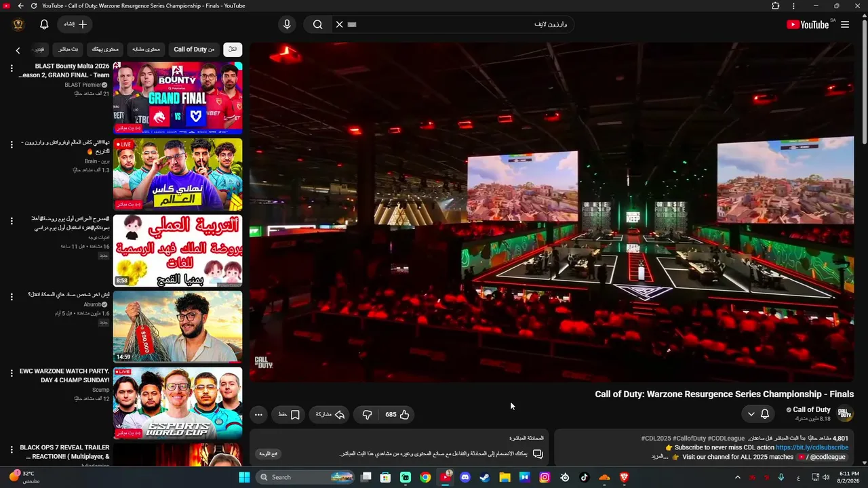Open options for the Black Ops 7 Reveal video
868x488 pixels.
[x=12, y=449]
